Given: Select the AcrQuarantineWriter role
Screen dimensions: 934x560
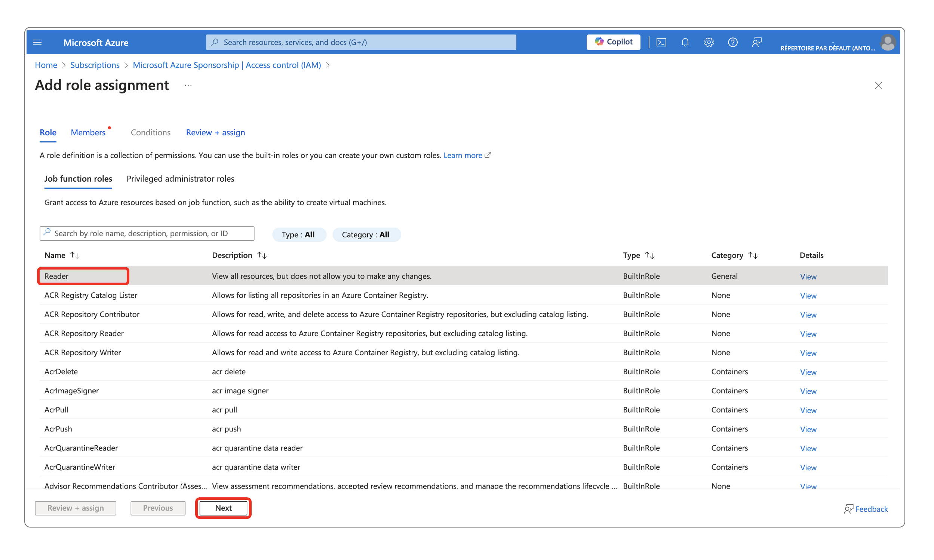Looking at the screenshot, I should coord(463,467).
